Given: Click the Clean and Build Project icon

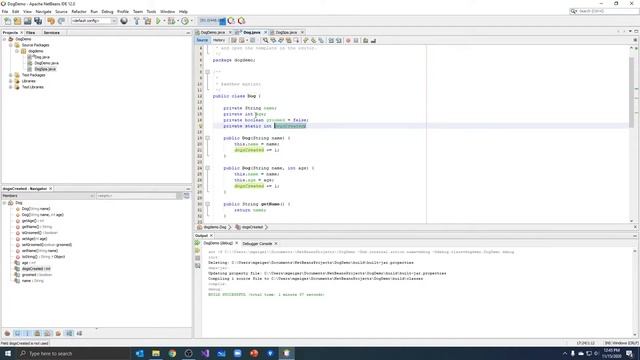Looking at the screenshot, I should click(x=147, y=21).
